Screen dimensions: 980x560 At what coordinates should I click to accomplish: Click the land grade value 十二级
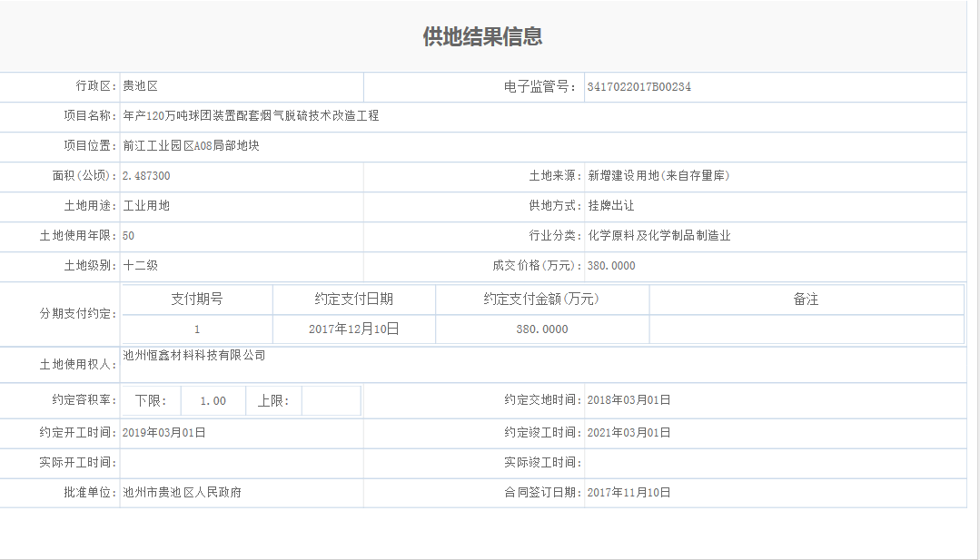[141, 266]
